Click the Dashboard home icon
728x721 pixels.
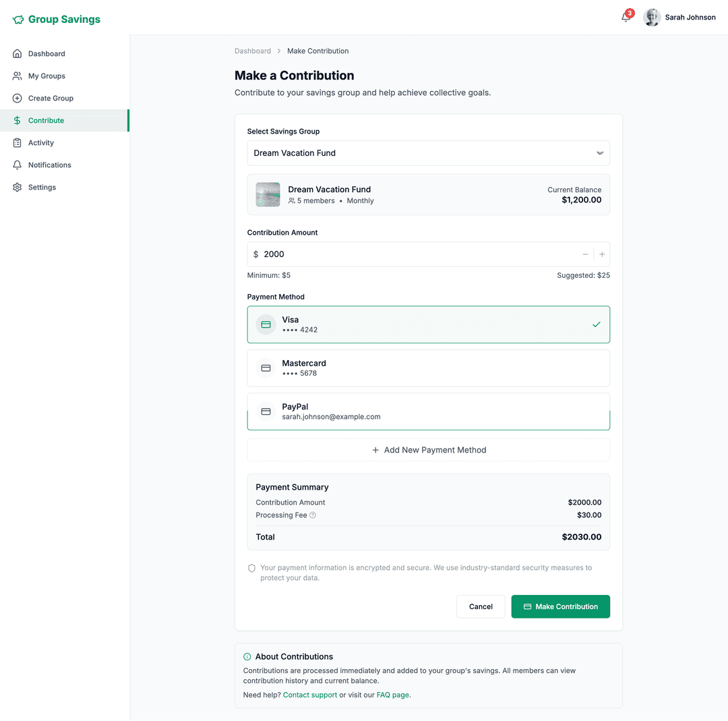click(18, 54)
